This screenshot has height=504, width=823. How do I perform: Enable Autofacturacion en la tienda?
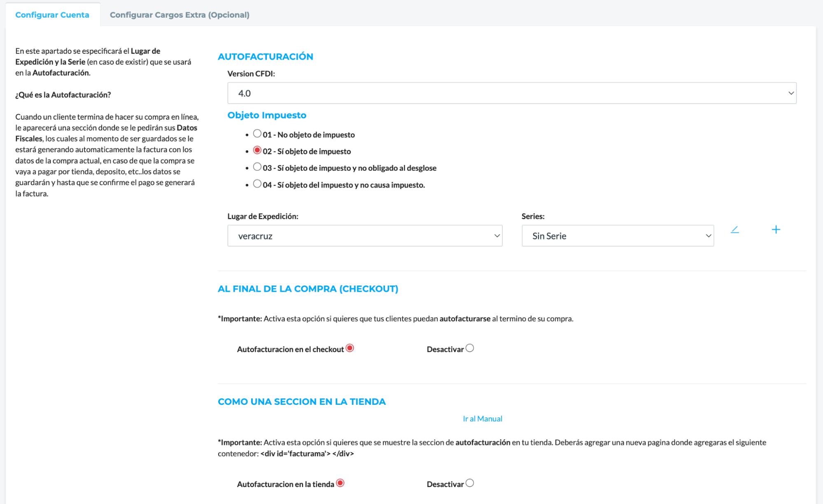click(340, 483)
